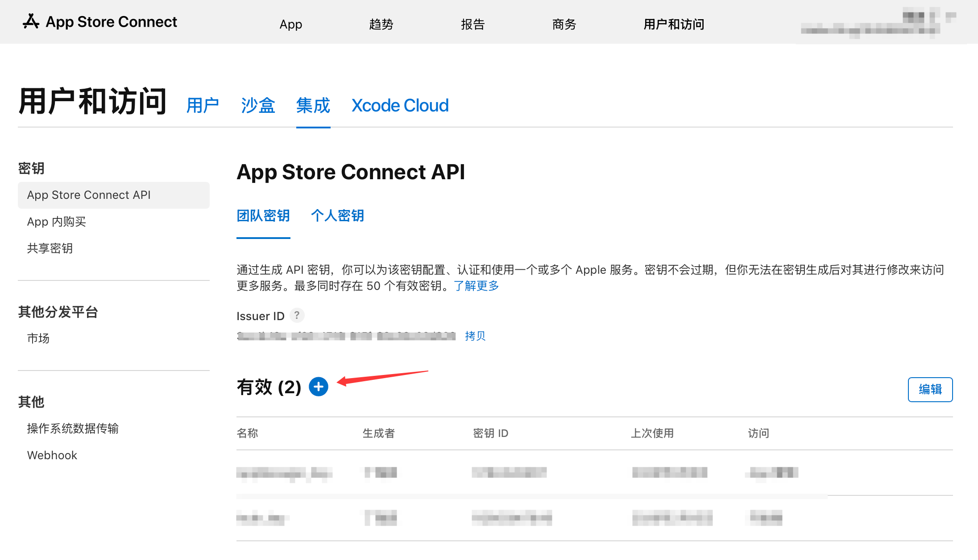The height and width of the screenshot is (560, 978).
Task: Open the 商务 top navigation item
Action: point(564,24)
